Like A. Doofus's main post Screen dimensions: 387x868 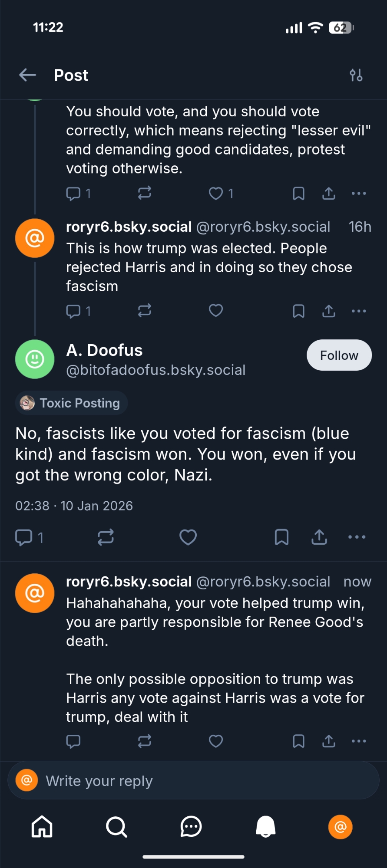188,537
